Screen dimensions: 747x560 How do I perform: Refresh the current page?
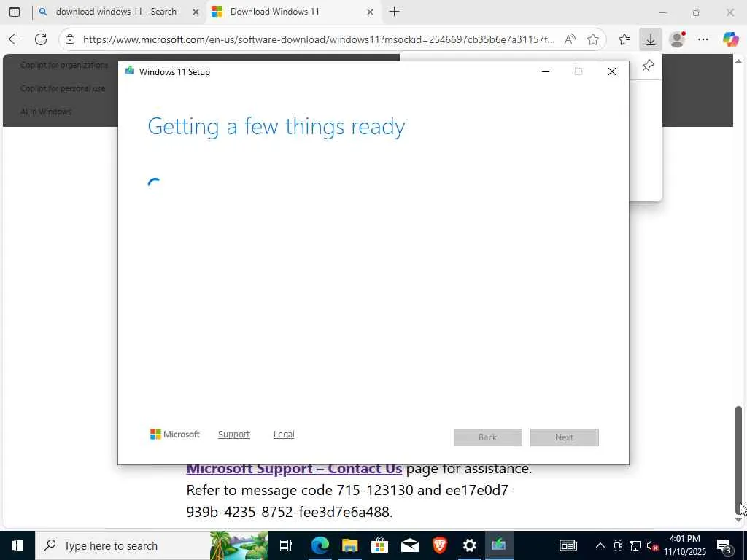[x=41, y=39]
